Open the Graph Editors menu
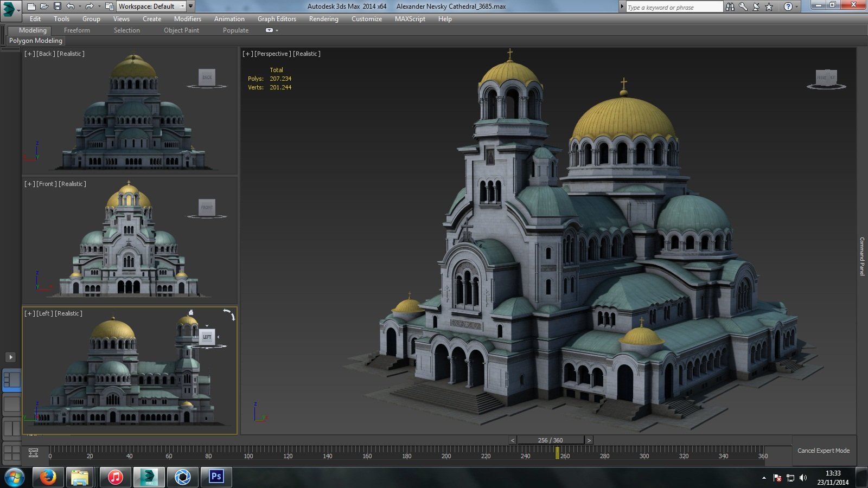 pyautogui.click(x=277, y=18)
